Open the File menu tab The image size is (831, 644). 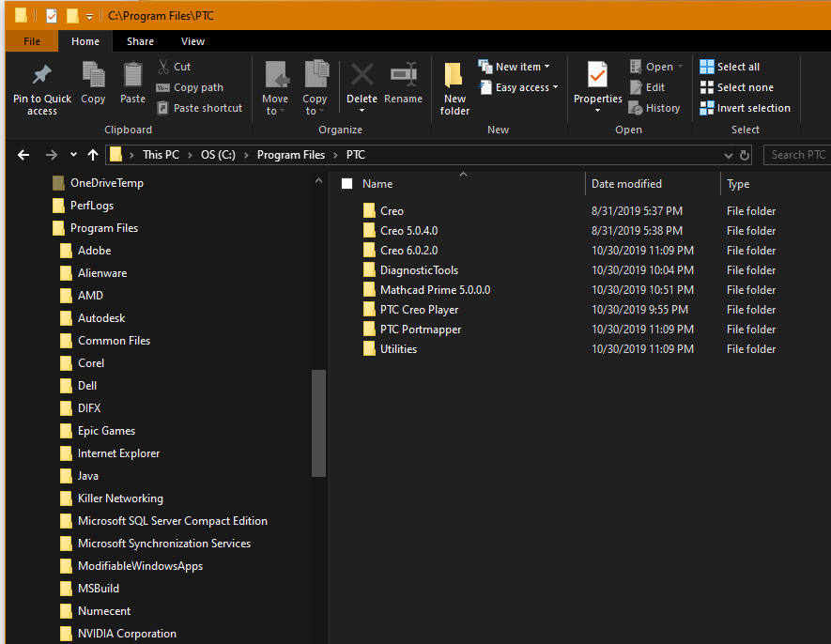point(32,41)
